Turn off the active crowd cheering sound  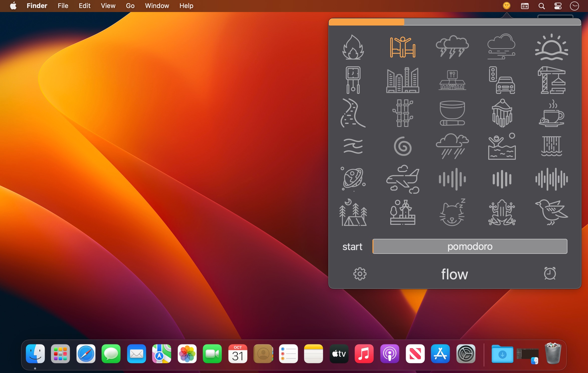click(403, 47)
